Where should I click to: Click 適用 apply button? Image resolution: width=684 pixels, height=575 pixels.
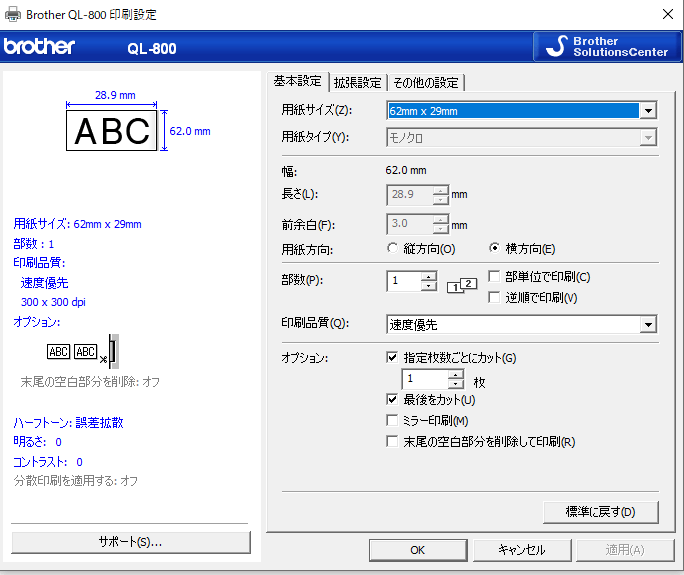[625, 550]
